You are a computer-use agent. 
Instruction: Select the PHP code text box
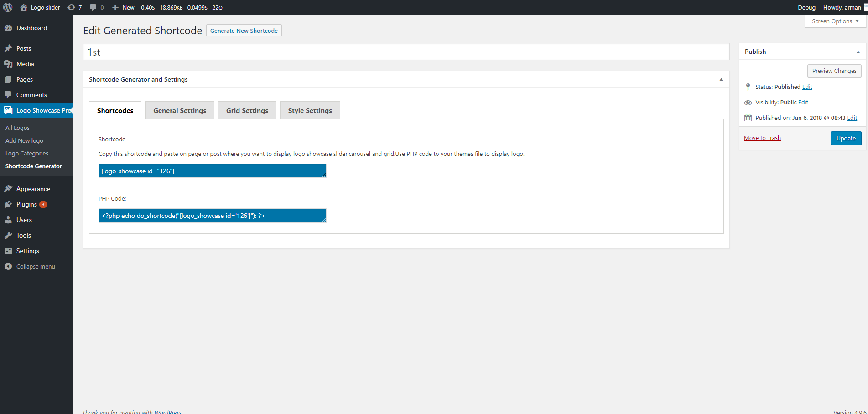[212, 216]
